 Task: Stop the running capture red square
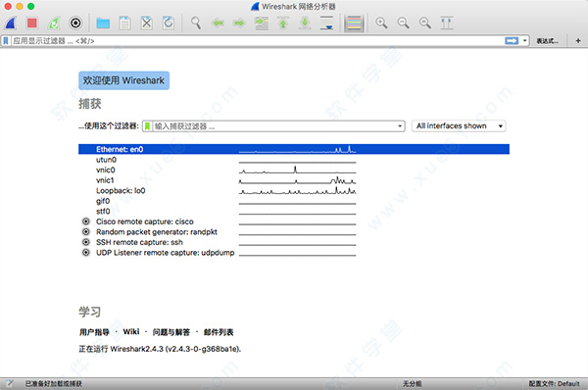(x=32, y=24)
